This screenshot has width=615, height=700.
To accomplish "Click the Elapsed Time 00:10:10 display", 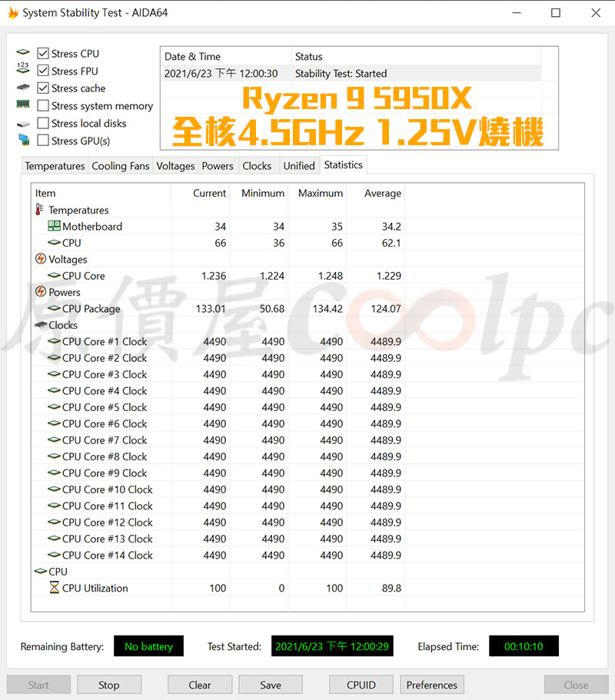I will pyautogui.click(x=524, y=646).
